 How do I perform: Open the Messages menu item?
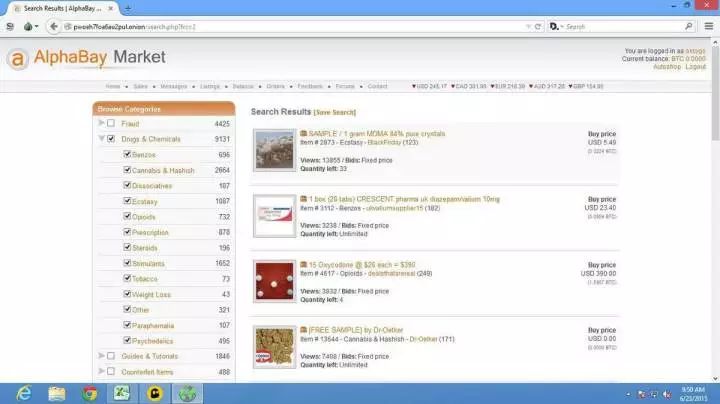coord(173,87)
